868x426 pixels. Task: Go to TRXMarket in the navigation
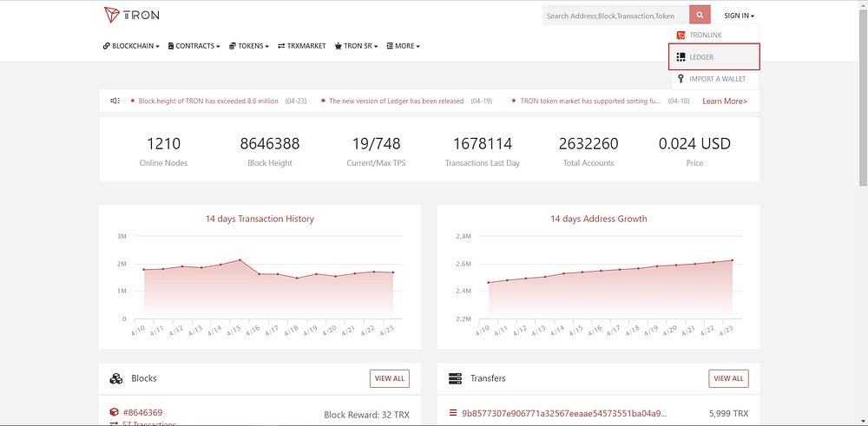tap(302, 46)
